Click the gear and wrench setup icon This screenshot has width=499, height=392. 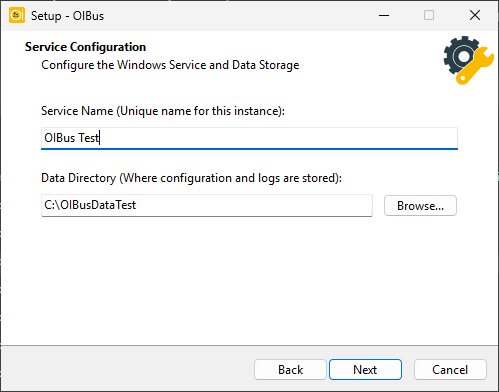click(x=468, y=60)
